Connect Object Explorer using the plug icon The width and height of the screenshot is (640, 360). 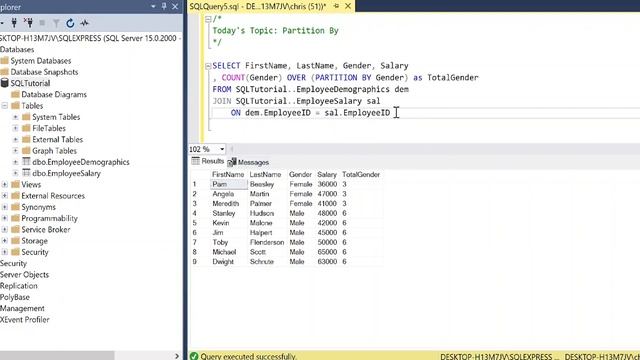coord(14,23)
